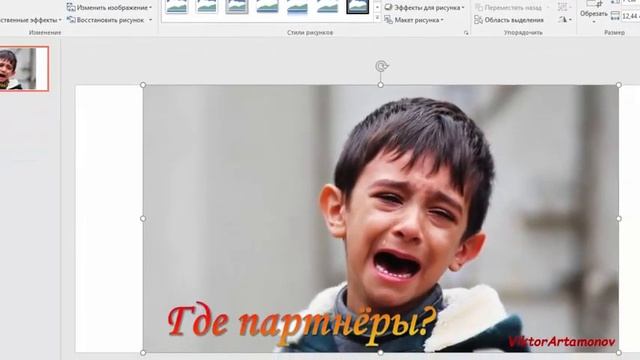Click the picture's top-left corner handle

143,85
